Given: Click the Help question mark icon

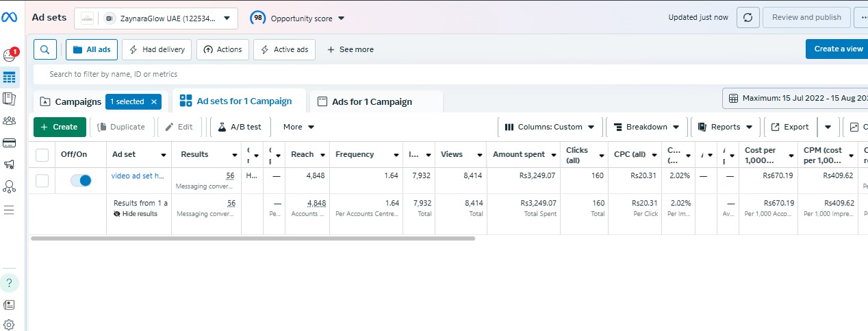Looking at the screenshot, I should [10, 282].
